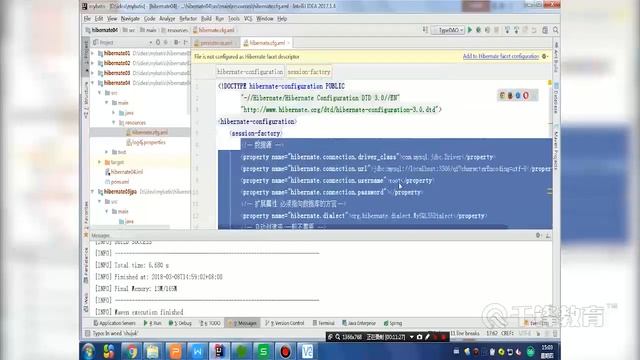This screenshot has width=640, height=360.
Task: Open the Terminal tool window tab
Action: 324,323
